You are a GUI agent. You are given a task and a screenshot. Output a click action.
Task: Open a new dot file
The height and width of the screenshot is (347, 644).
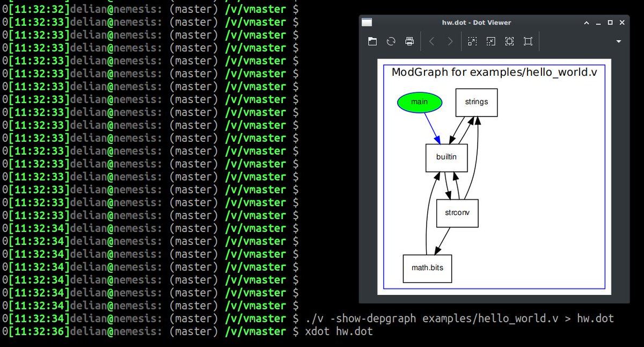point(372,41)
